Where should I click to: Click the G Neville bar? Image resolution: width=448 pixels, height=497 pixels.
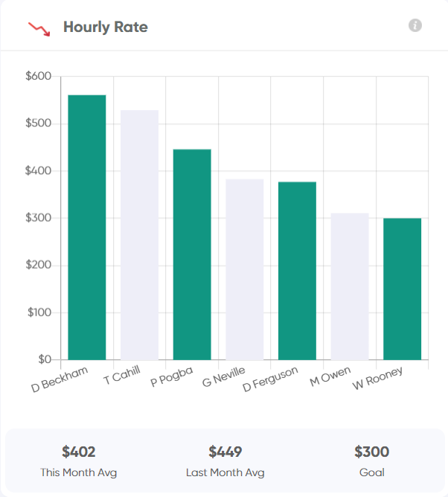coord(244,269)
